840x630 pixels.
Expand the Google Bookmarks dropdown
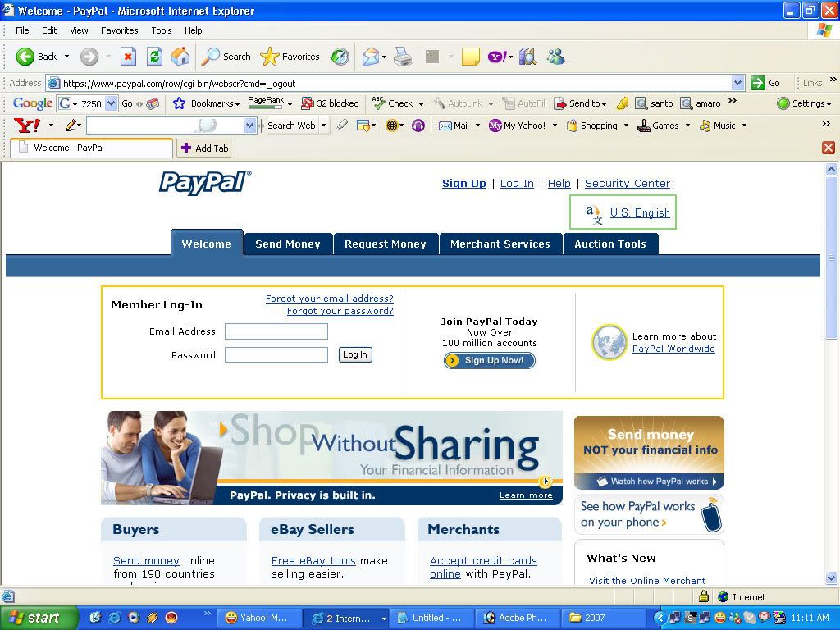click(237, 104)
